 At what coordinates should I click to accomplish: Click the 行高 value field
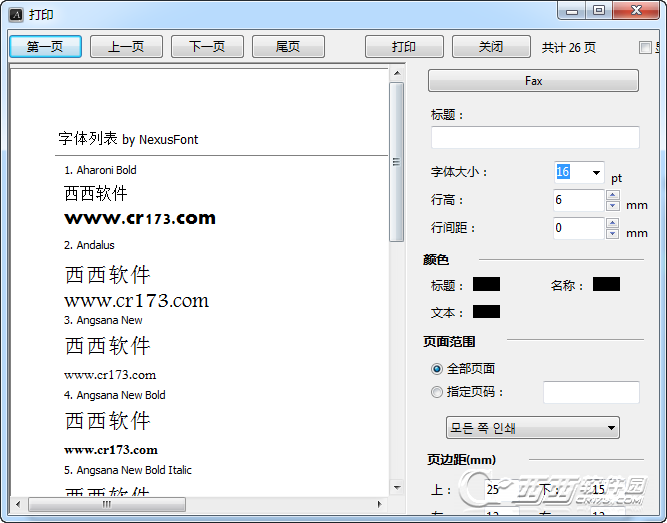click(x=579, y=200)
